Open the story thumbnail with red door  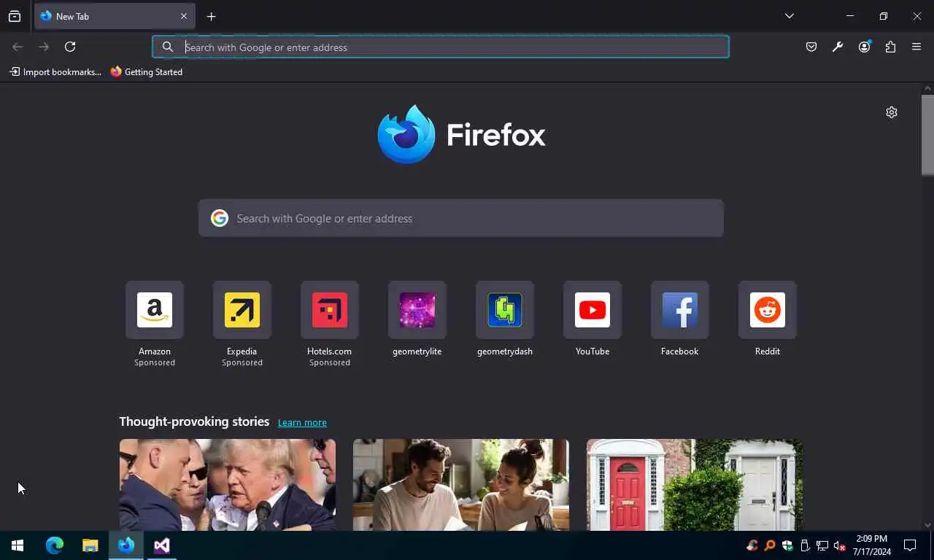(695, 485)
